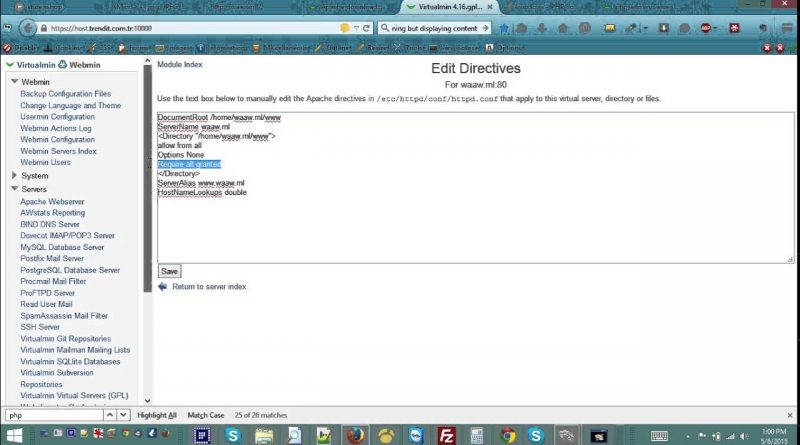Screen dimensions: 800x445
Task: Reload the page with the refresh icon
Action: (x=366, y=28)
